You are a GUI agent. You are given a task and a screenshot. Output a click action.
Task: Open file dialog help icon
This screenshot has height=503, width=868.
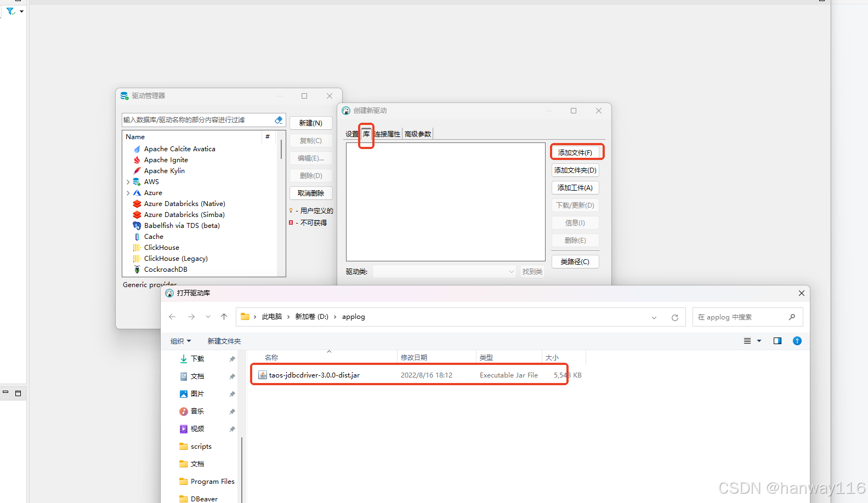pos(797,341)
